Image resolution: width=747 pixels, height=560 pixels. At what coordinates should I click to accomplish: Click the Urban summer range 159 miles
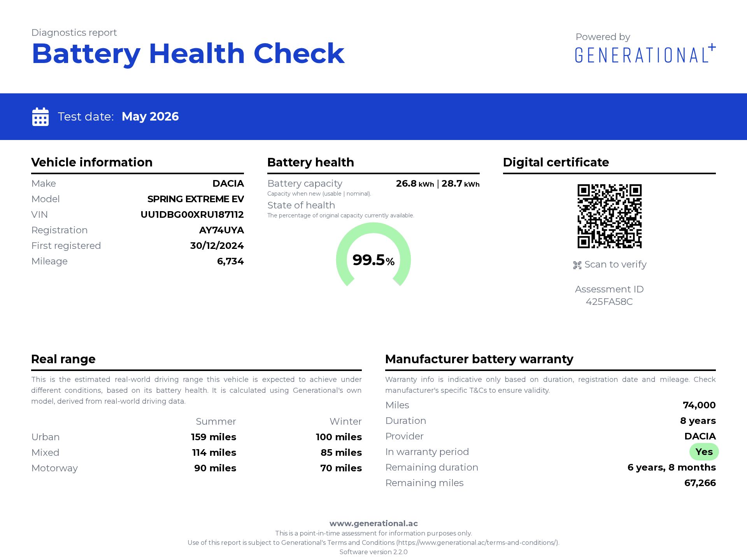214,437
